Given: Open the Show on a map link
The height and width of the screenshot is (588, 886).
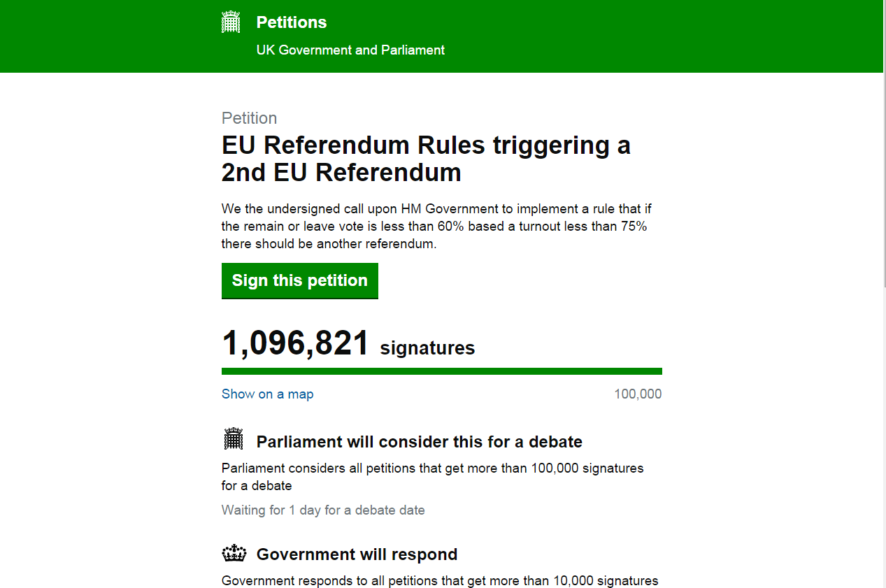Looking at the screenshot, I should 267,394.
